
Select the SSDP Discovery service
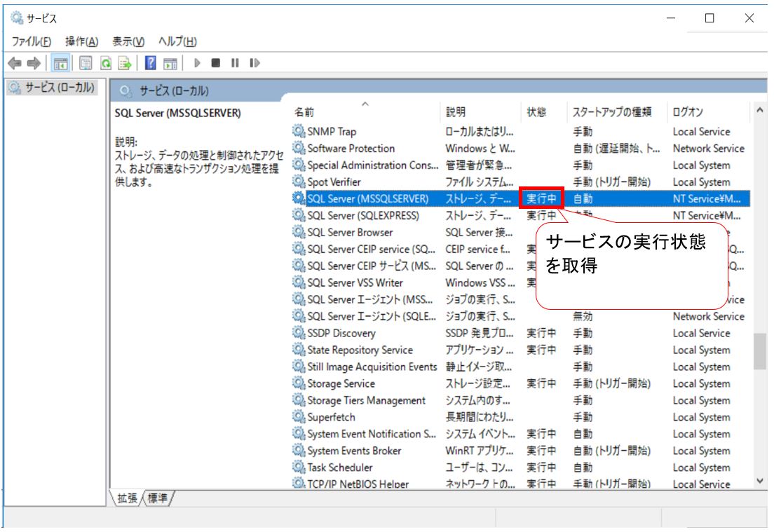pyautogui.click(x=521, y=333)
